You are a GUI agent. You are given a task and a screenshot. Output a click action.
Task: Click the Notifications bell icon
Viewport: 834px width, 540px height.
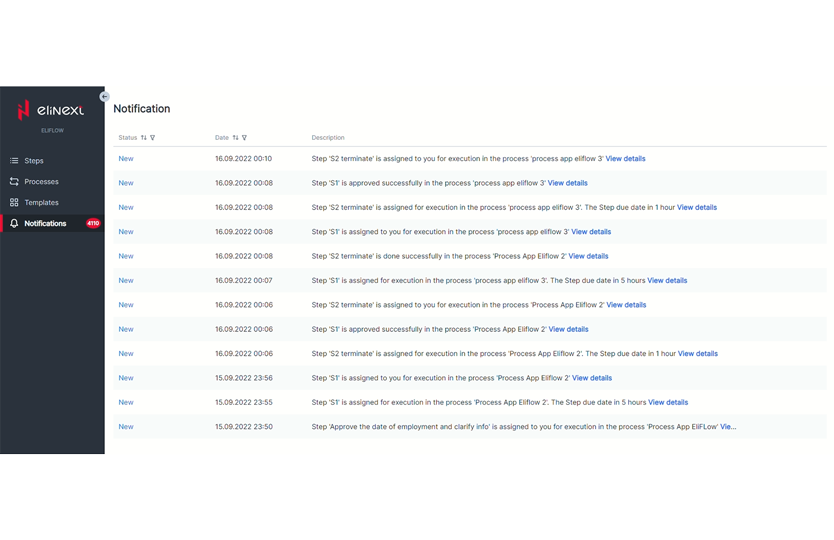(x=14, y=224)
